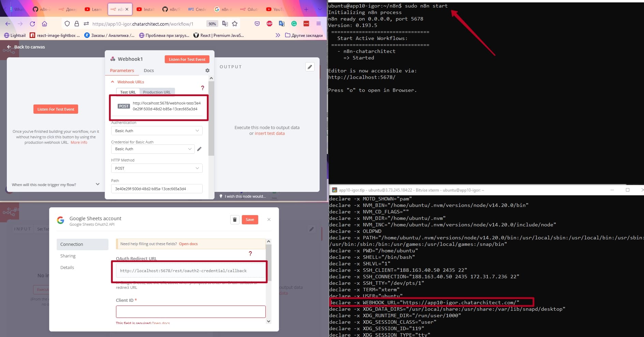Viewport: 644px width, 337px height.
Task: Click Listen For Test Event in Webhook1 header
Action: tap(187, 59)
